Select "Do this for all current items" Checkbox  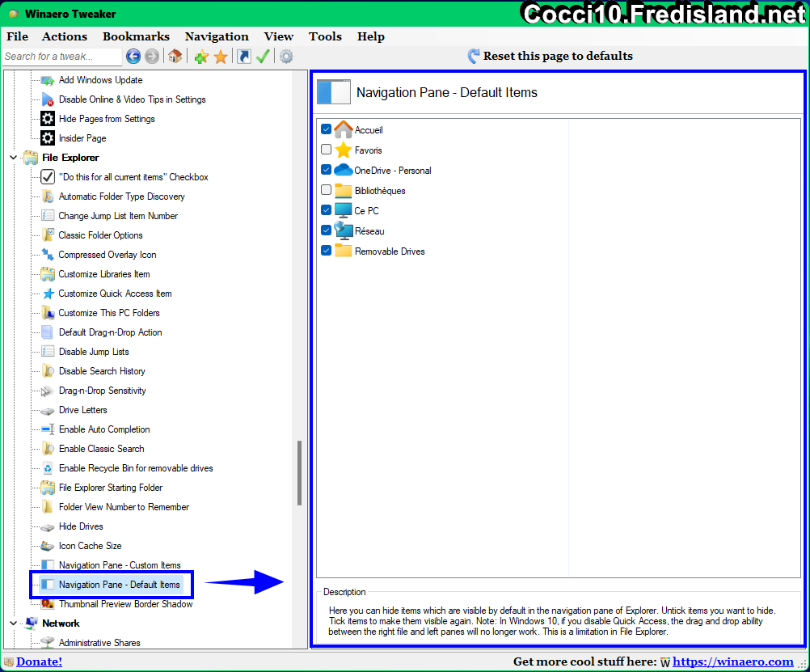(134, 177)
